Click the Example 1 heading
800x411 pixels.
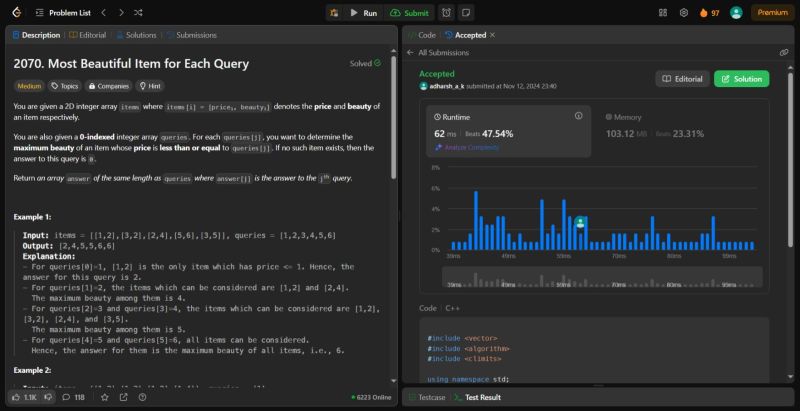(x=33, y=217)
